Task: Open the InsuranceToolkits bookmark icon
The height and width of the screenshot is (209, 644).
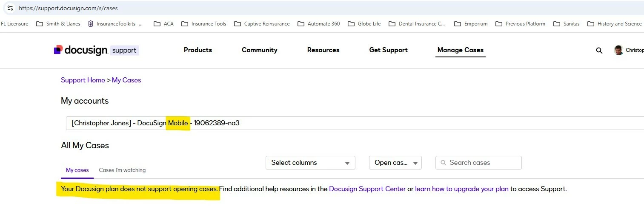Action: pyautogui.click(x=90, y=24)
